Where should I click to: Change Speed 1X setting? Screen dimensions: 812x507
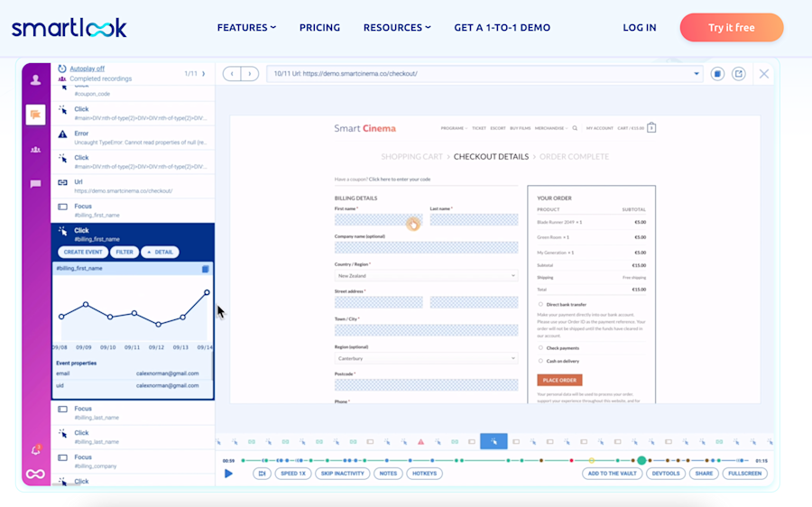tap(293, 474)
